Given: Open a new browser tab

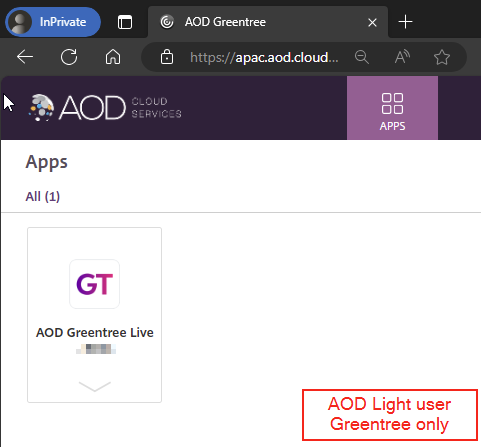Looking at the screenshot, I should (405, 22).
